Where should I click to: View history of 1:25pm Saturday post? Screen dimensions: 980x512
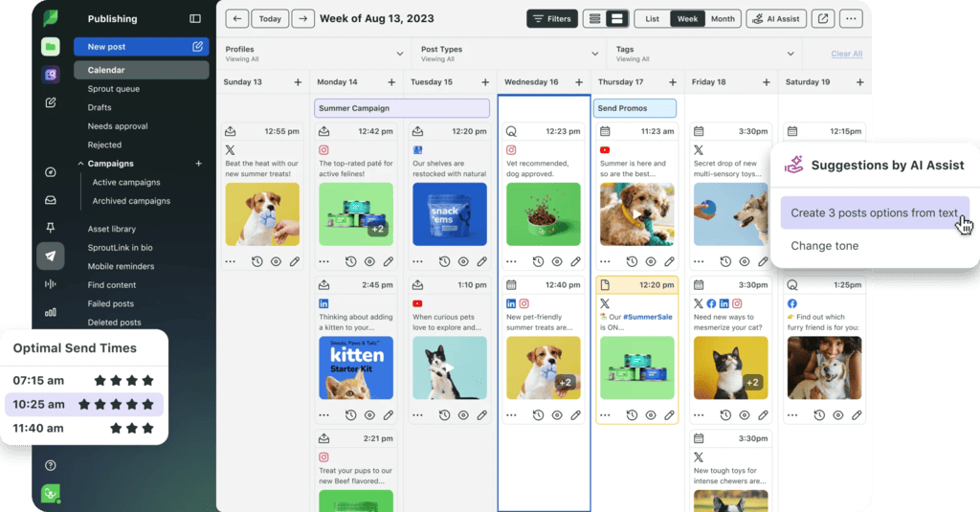point(819,415)
